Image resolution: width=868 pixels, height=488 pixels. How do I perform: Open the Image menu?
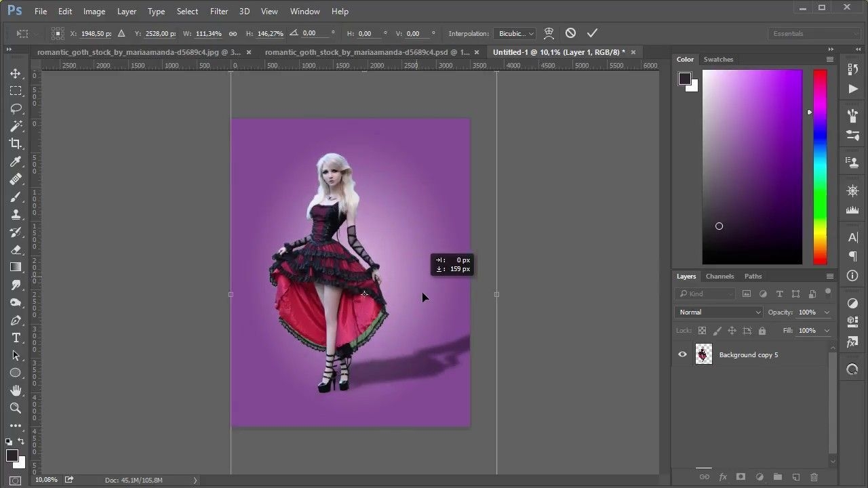[x=94, y=12]
